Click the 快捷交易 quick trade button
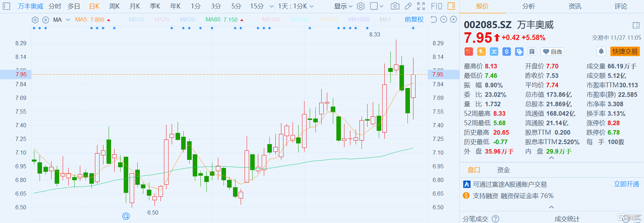 (625, 52)
